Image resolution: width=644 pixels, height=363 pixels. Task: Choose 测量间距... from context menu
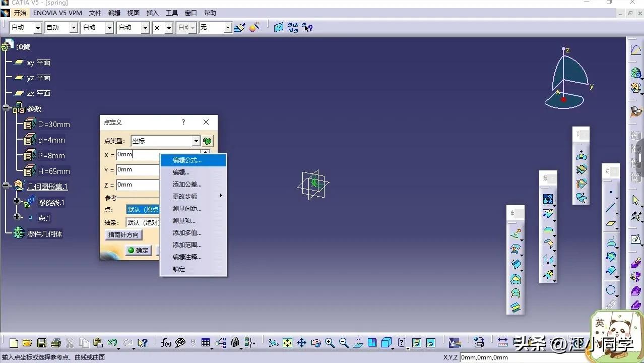pos(193,209)
